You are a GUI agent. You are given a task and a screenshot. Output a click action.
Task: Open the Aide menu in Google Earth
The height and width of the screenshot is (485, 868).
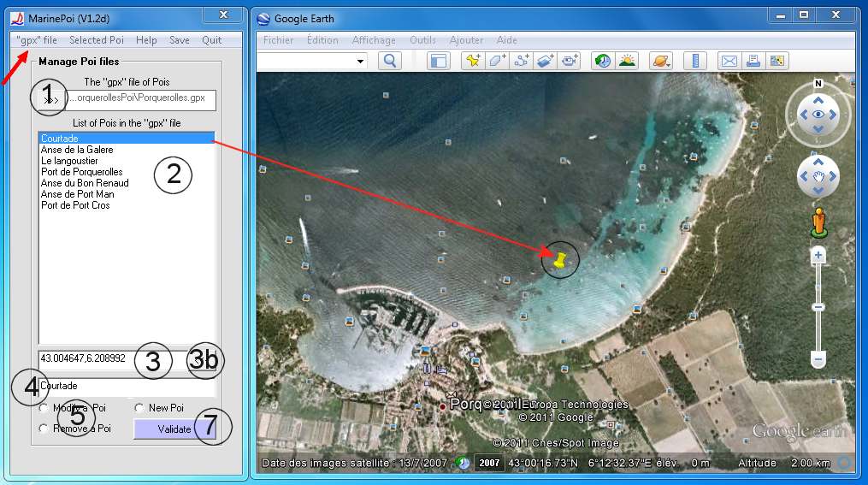(506, 40)
